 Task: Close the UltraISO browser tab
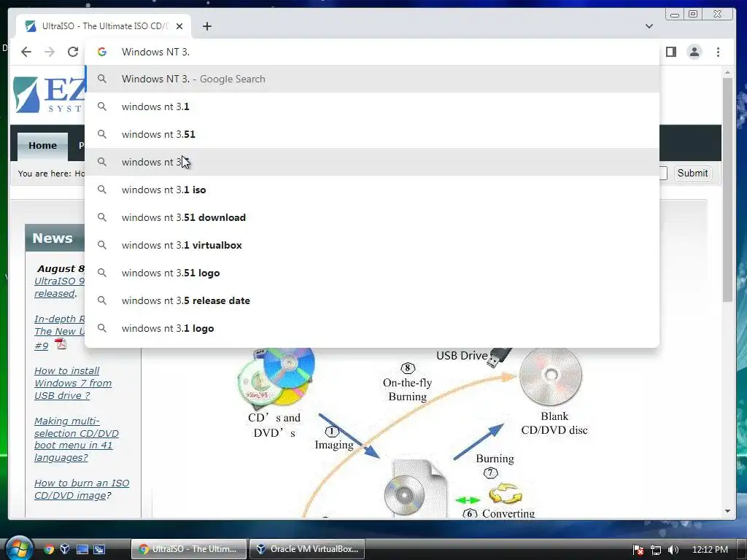179,26
